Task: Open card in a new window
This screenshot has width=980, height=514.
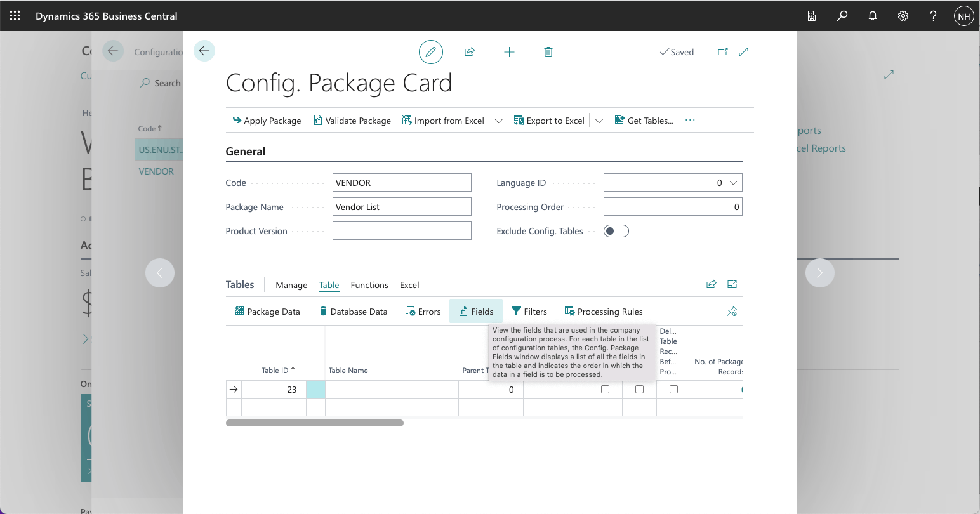Action: pyautogui.click(x=723, y=52)
